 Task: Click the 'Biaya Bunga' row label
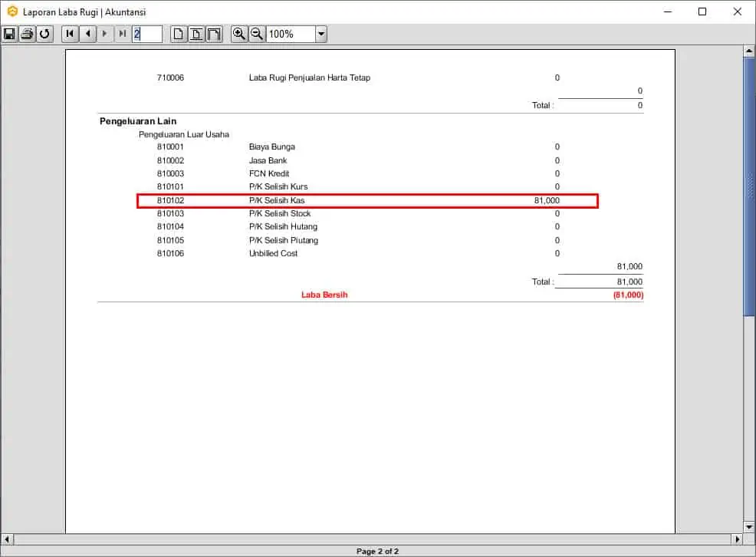[x=272, y=147]
